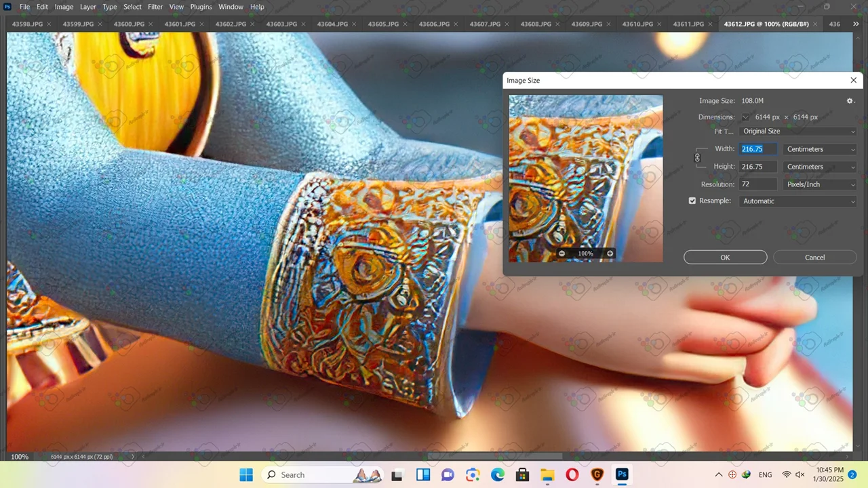Screen dimensions: 868x488
Task: Confirm Image Size with OK button
Action: (x=725, y=258)
